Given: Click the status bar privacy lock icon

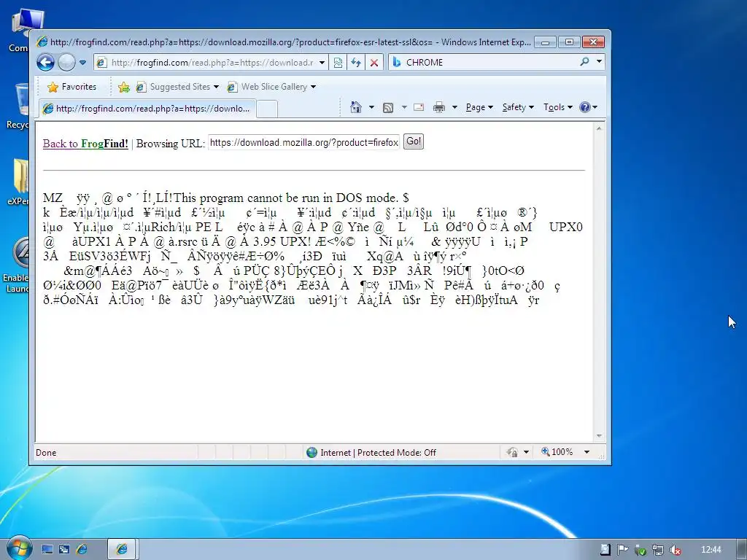Looking at the screenshot, I should click(x=513, y=452).
